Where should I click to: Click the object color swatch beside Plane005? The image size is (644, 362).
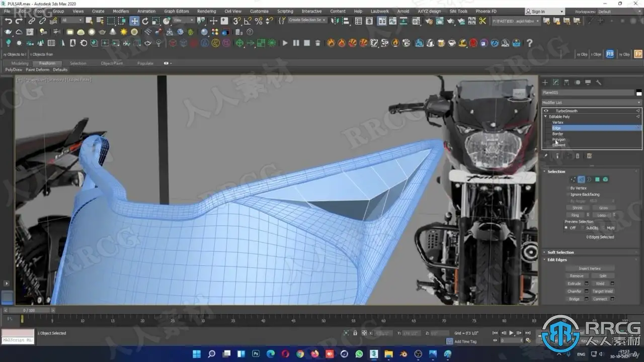(x=639, y=93)
